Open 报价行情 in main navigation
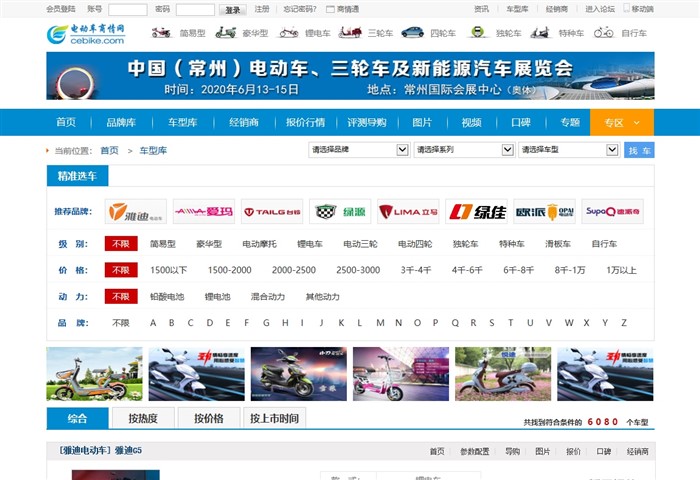Viewport: 700px width, 480px height. pos(305,122)
